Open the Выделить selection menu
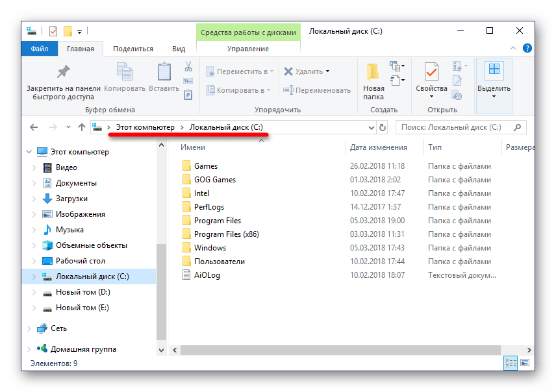Screen dimensions: 556x392 coord(494,86)
